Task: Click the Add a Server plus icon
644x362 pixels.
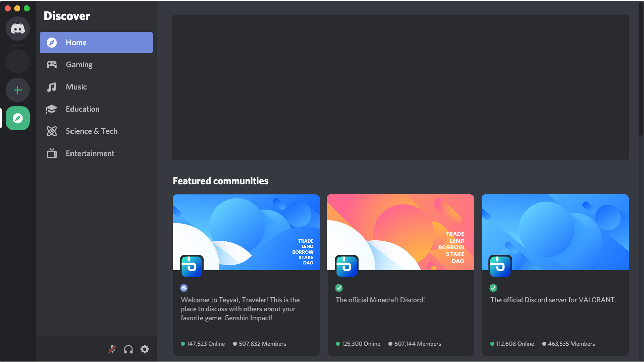Action: coord(17,90)
